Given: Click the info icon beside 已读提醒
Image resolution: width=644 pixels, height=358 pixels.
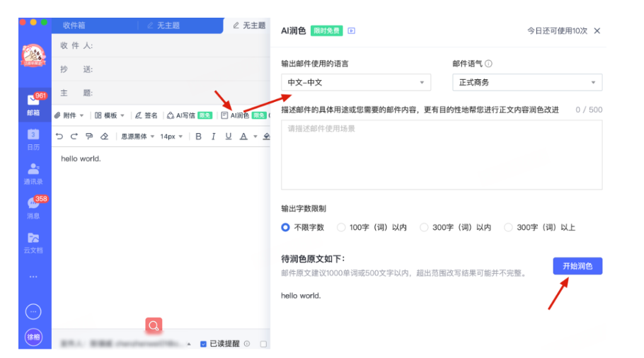Looking at the screenshot, I should coord(247,344).
